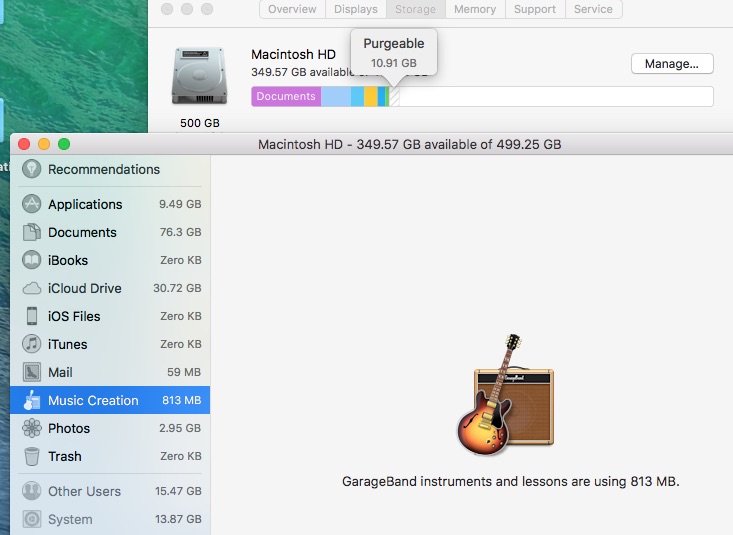This screenshot has width=733, height=535.
Task: Click the iOS Files phone icon
Action: coord(31,316)
